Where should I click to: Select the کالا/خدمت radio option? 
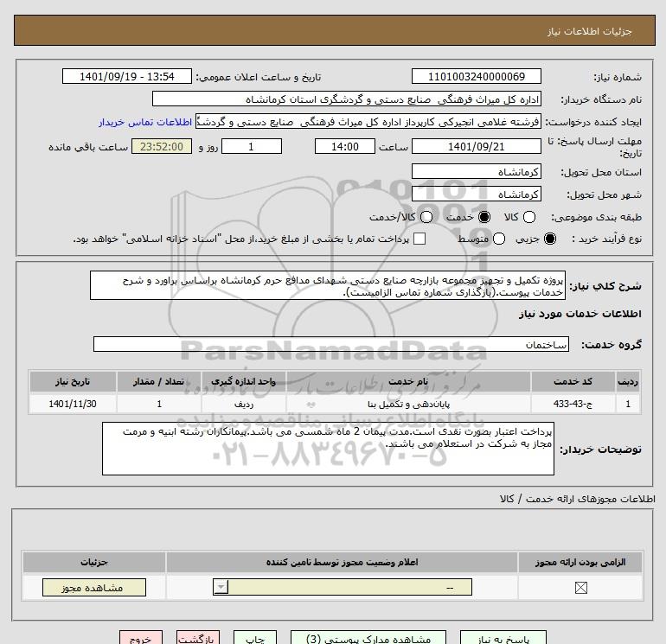coord(426,217)
